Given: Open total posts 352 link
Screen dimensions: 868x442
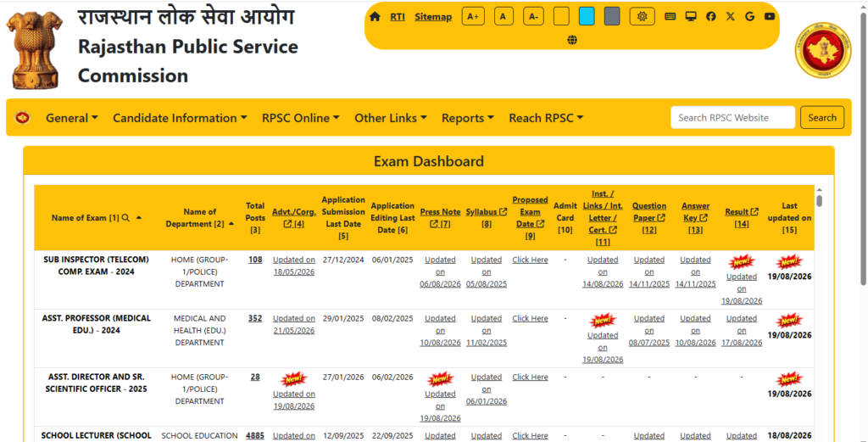Looking at the screenshot, I should coord(255,318).
